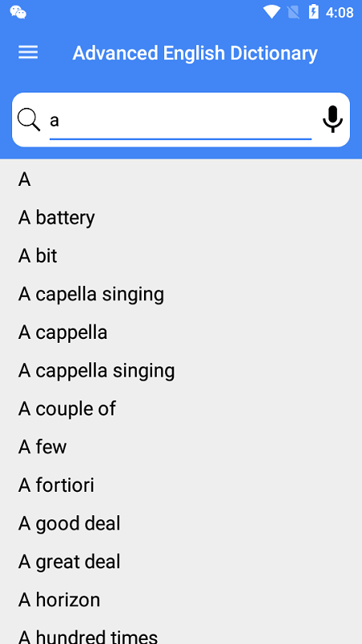Tap the Wi-Fi status icon
362x644 pixels.
[271, 12]
